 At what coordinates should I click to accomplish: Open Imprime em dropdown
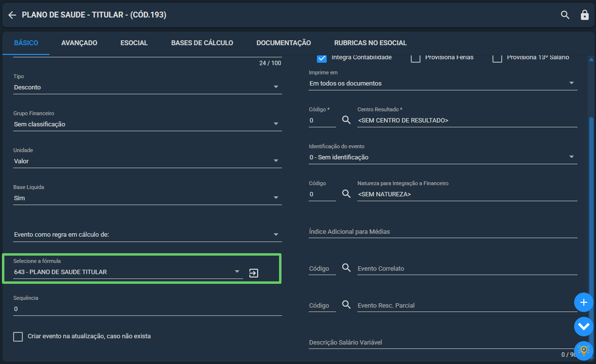coord(443,83)
